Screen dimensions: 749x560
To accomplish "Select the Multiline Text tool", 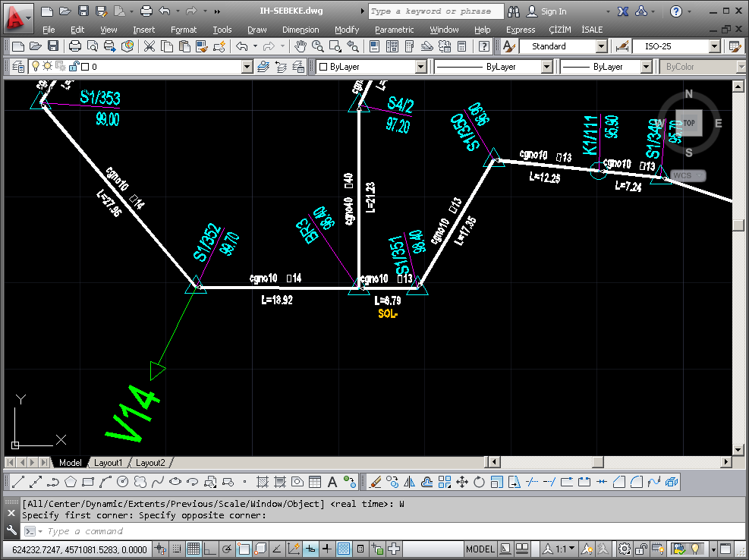I will click(332, 481).
